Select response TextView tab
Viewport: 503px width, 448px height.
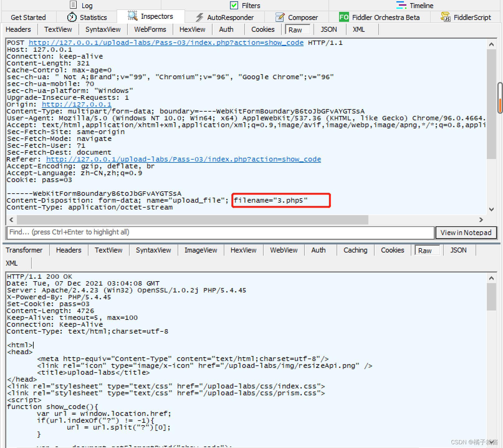[x=108, y=250]
